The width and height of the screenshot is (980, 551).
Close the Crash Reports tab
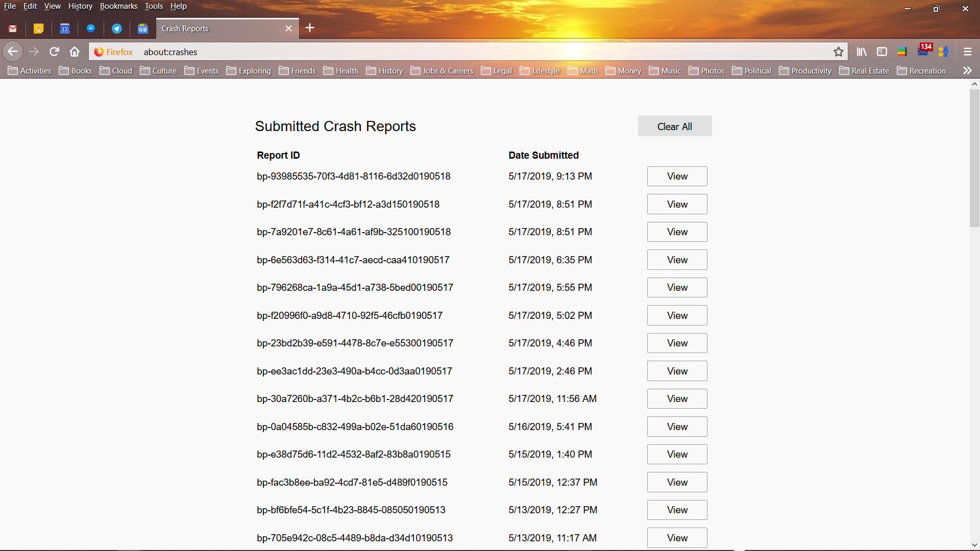[288, 29]
